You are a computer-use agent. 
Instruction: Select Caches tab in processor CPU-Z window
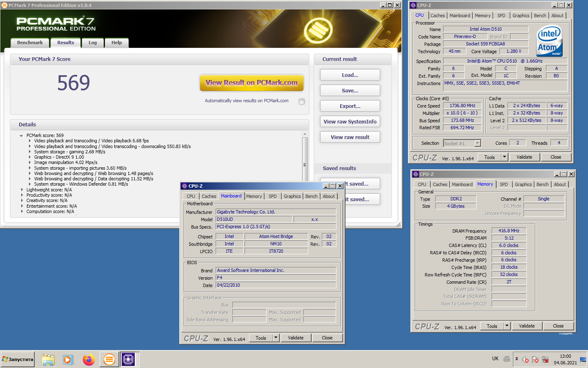tap(438, 16)
